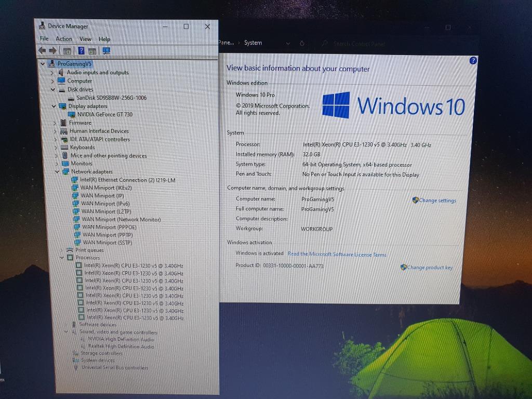The height and width of the screenshot is (399, 532).
Task: Click the Forward arrow in Device Manager toolbar
Action: [x=52, y=50]
